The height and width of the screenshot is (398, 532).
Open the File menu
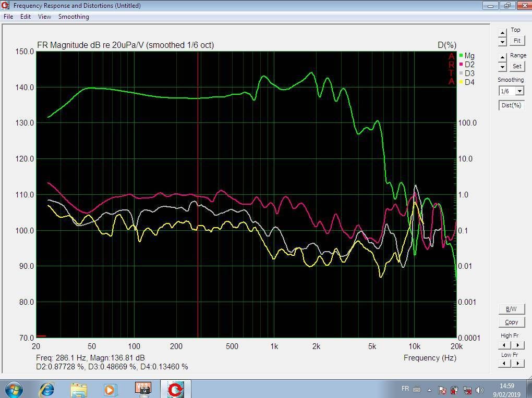8,17
